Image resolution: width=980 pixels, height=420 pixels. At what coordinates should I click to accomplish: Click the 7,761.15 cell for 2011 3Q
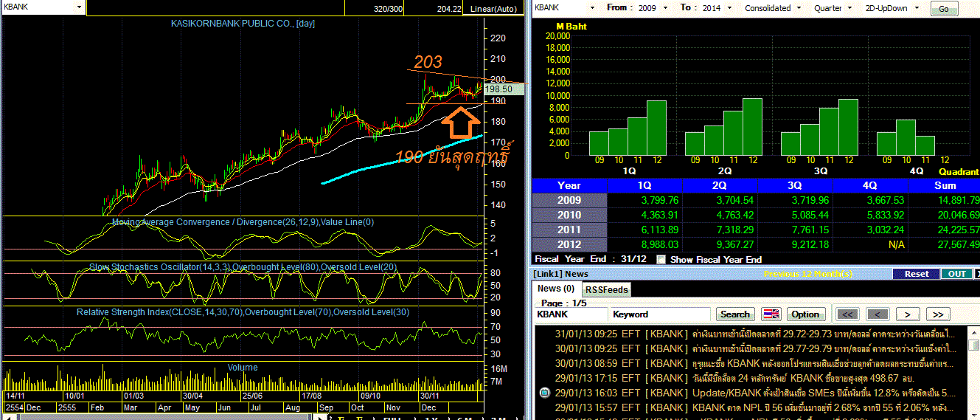pyautogui.click(x=794, y=230)
